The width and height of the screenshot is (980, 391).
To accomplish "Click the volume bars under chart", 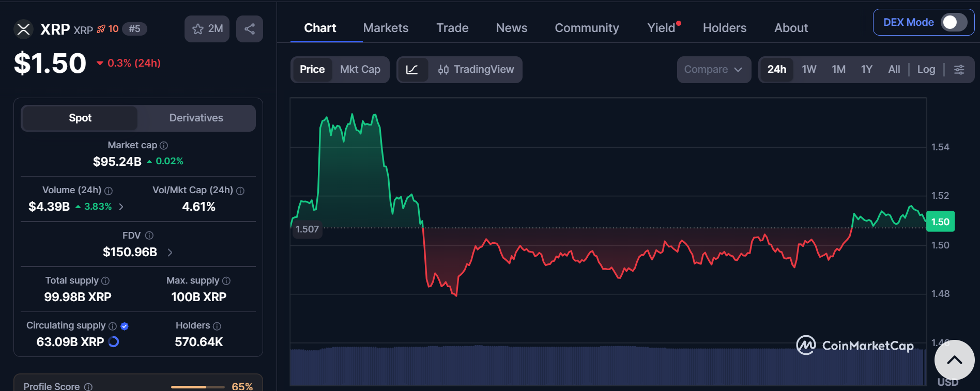I will tap(608, 366).
